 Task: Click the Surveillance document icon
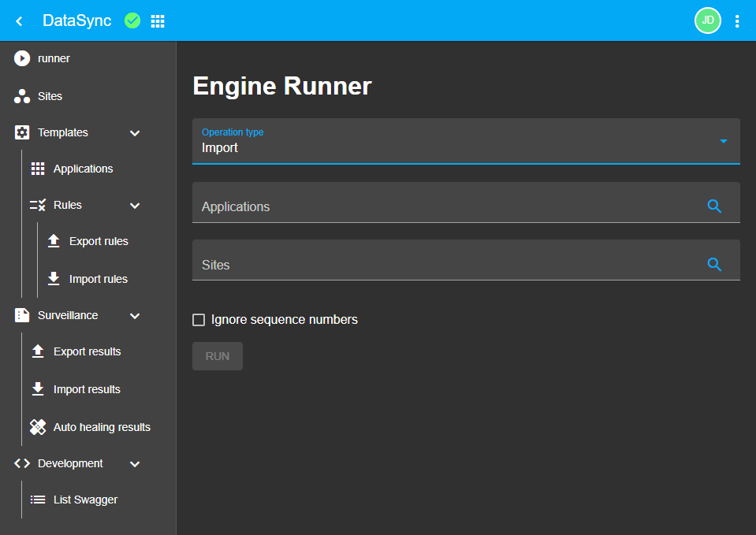[x=22, y=315]
